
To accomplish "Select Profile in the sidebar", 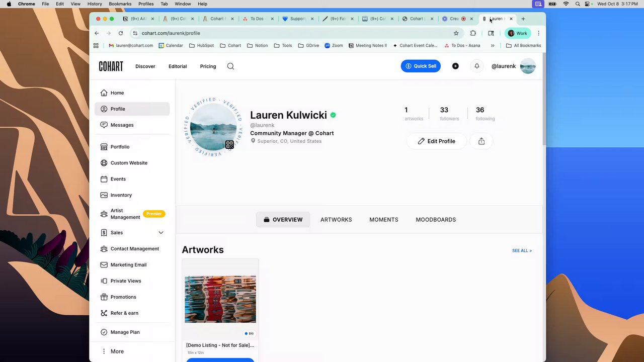I will pyautogui.click(x=132, y=109).
